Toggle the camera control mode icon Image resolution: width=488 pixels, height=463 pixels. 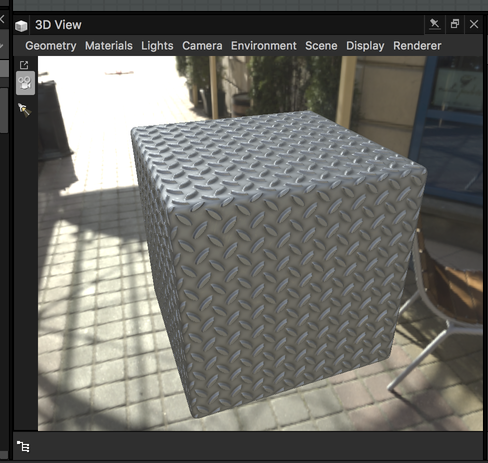click(25, 83)
